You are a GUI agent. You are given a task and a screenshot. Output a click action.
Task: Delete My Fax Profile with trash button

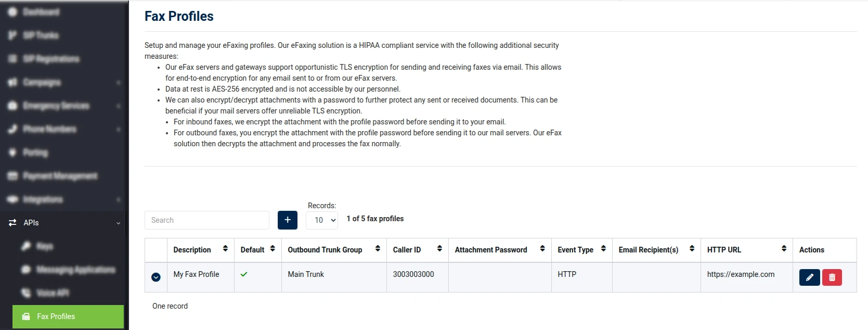pyautogui.click(x=832, y=277)
